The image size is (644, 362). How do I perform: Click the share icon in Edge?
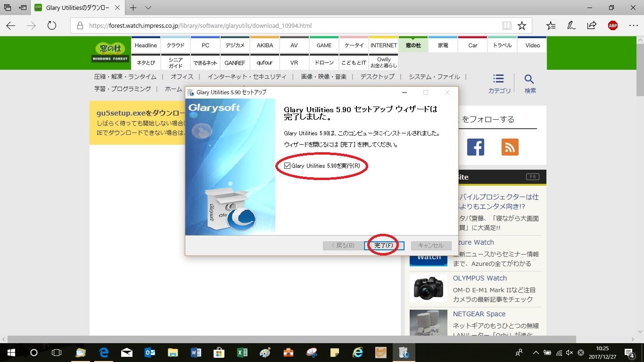[x=592, y=25]
